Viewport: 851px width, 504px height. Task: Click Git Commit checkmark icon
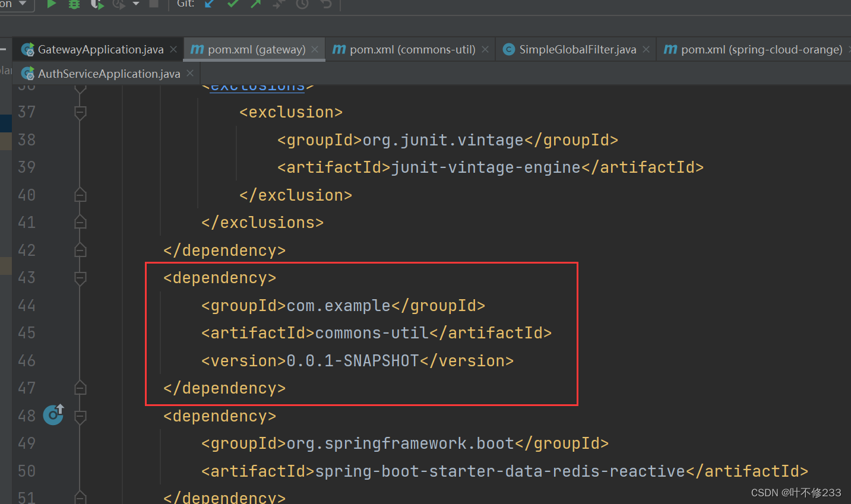(x=233, y=4)
